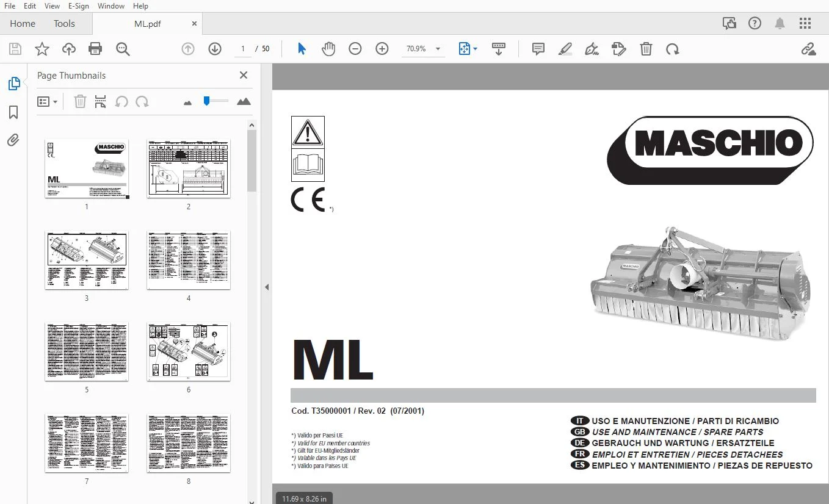829x504 pixels.
Task: Switch to the Tools tab
Action: 64,24
